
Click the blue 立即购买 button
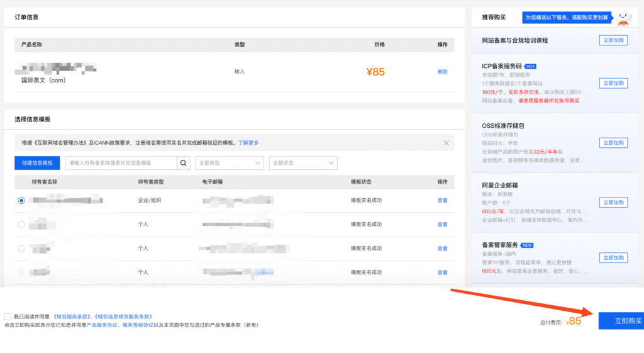point(621,321)
